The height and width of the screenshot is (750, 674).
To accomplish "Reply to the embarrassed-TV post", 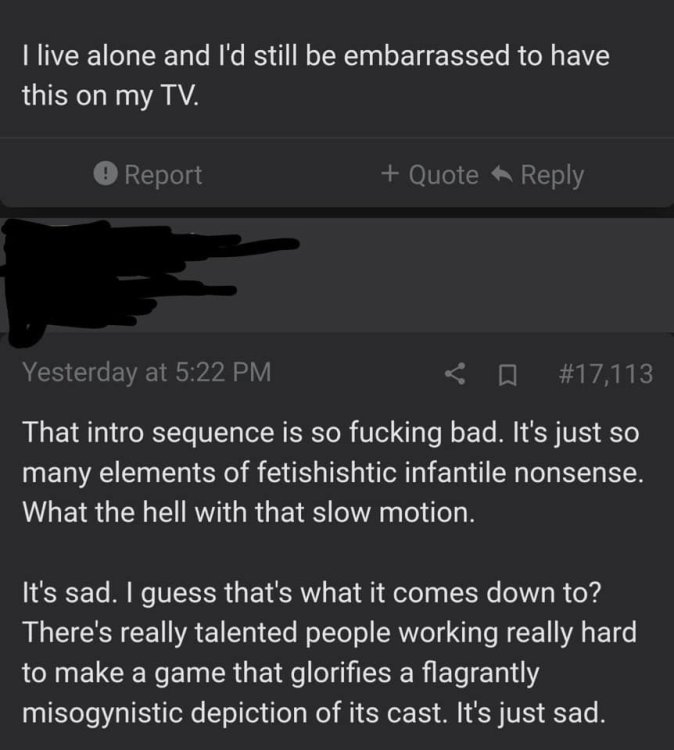I will (x=551, y=175).
